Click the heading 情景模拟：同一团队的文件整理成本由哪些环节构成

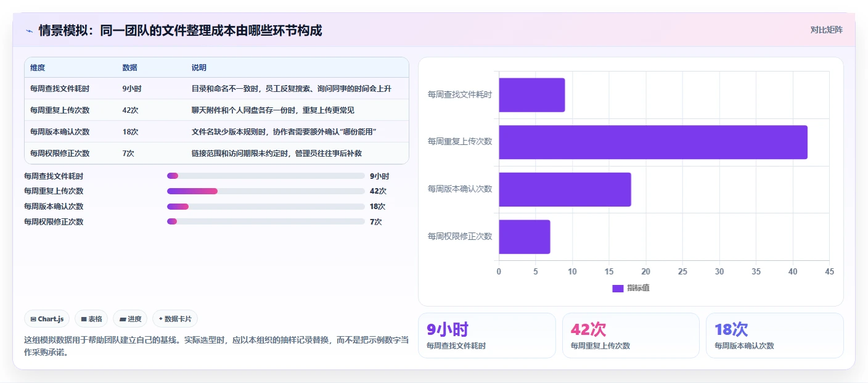tap(180, 30)
